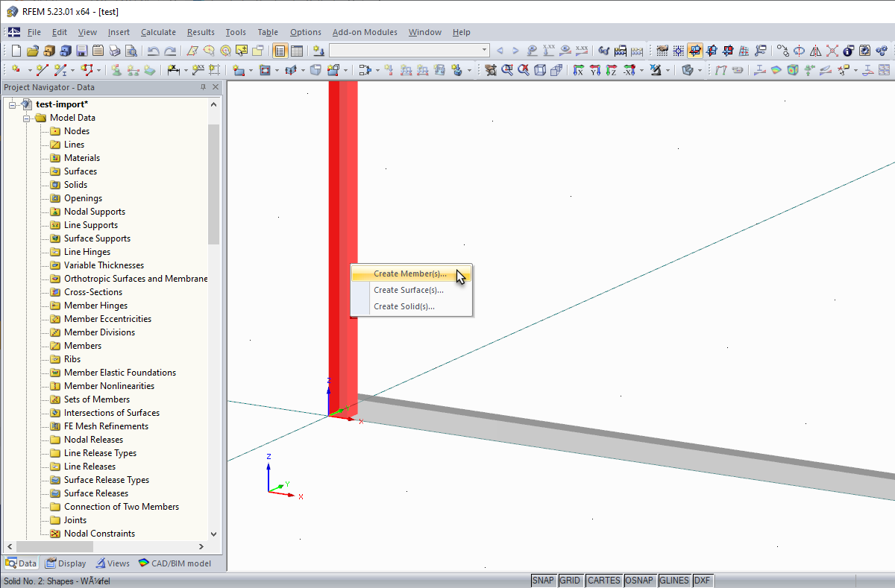895x588 pixels.
Task: Toggle CARTES in the status bar
Action: click(603, 581)
